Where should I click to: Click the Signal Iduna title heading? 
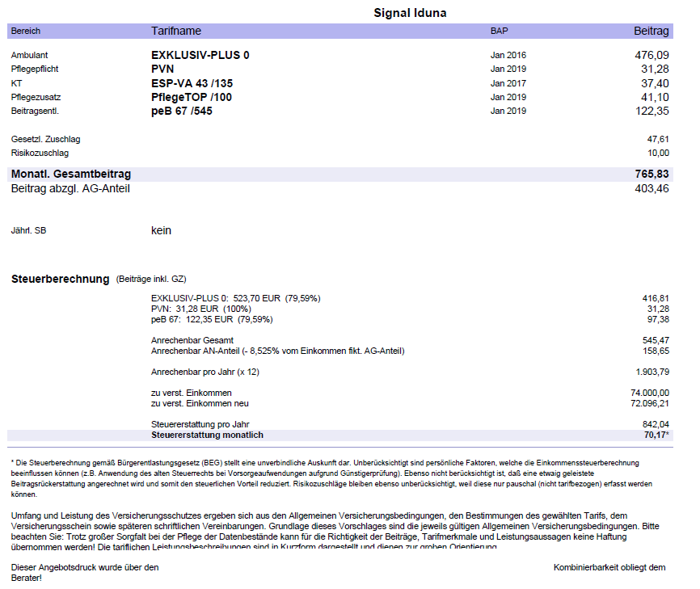point(409,13)
